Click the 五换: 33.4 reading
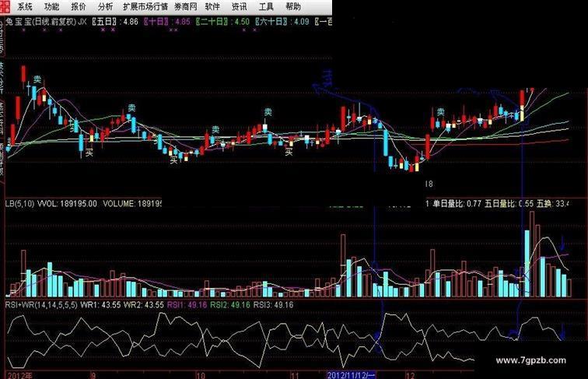The image size is (588, 379). click(553, 203)
